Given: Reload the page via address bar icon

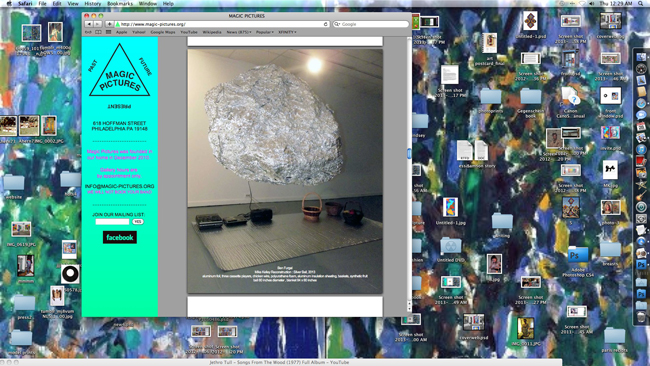Looking at the screenshot, I should (x=325, y=24).
